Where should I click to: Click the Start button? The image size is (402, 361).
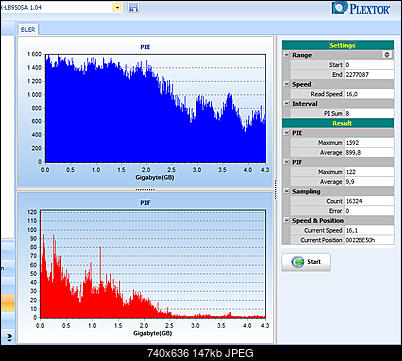tap(306, 262)
